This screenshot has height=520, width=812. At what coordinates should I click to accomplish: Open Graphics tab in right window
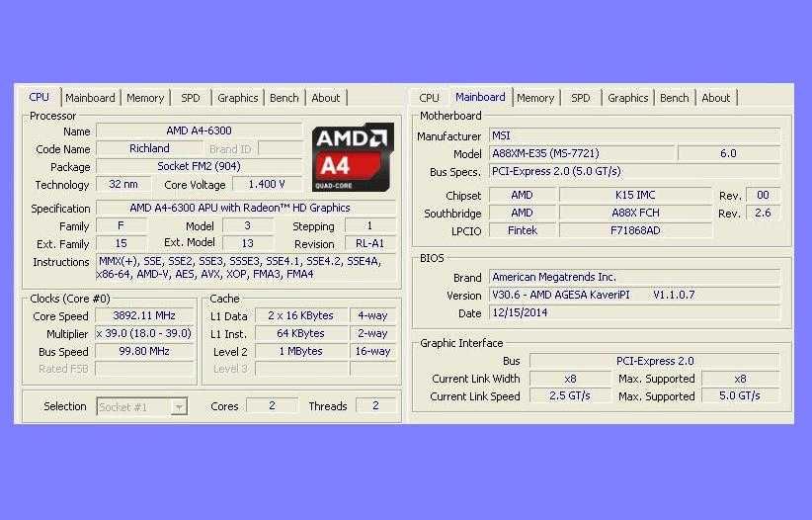pos(628,98)
